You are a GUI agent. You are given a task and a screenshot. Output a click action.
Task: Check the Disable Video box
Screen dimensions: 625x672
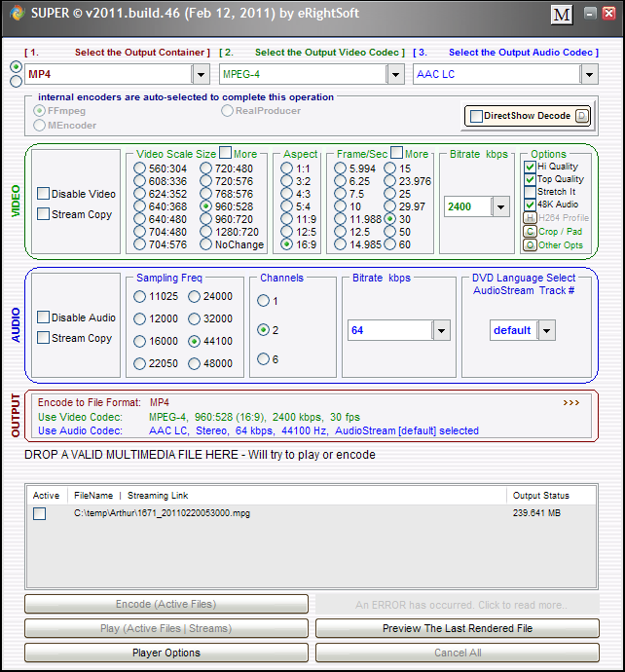click(44, 194)
